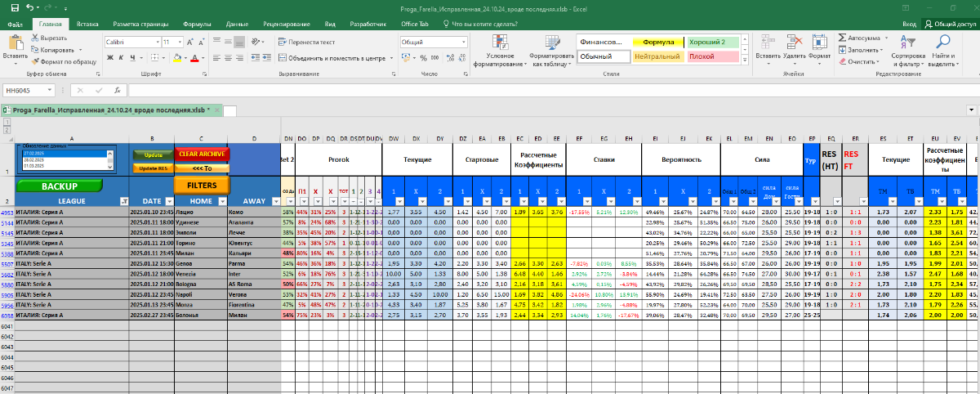The image size is (980, 394).
Task: Open the LEAGUE column filter dropdown
Action: pyautogui.click(x=124, y=201)
